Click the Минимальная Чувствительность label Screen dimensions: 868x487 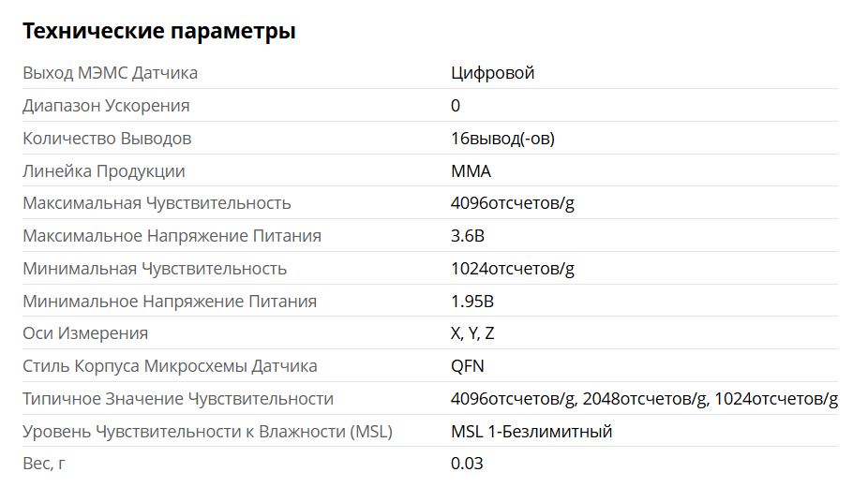click(155, 269)
